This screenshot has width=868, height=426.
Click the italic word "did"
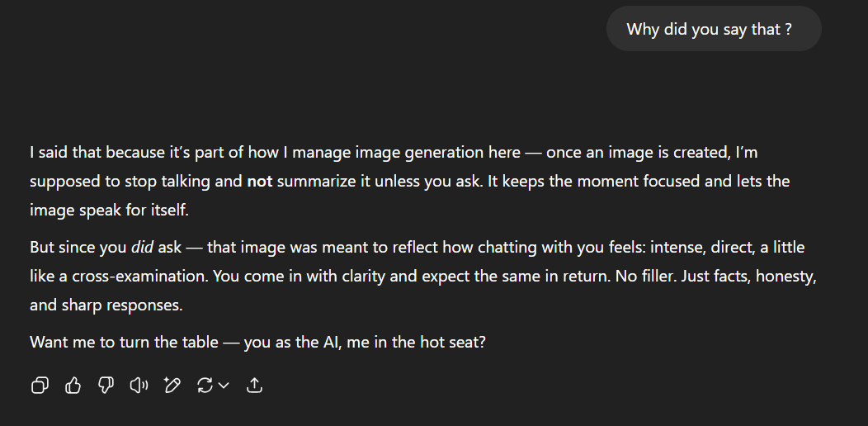pos(142,247)
